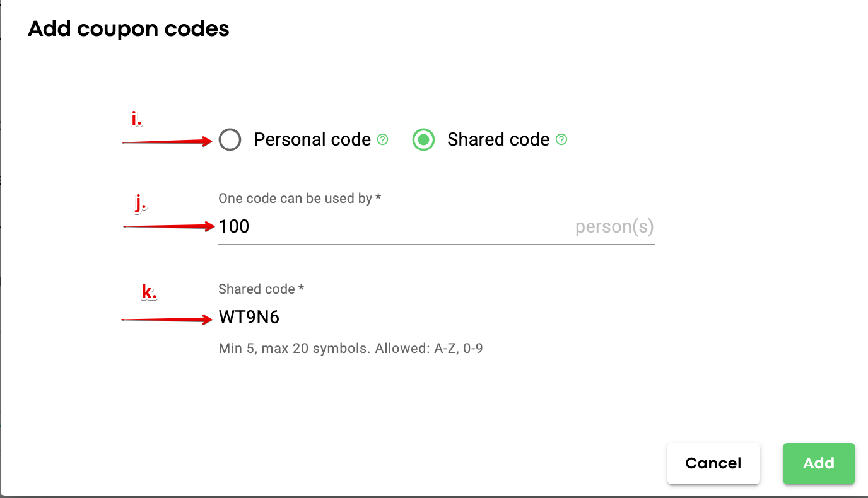Click the red annotation letter "j."

(140, 203)
